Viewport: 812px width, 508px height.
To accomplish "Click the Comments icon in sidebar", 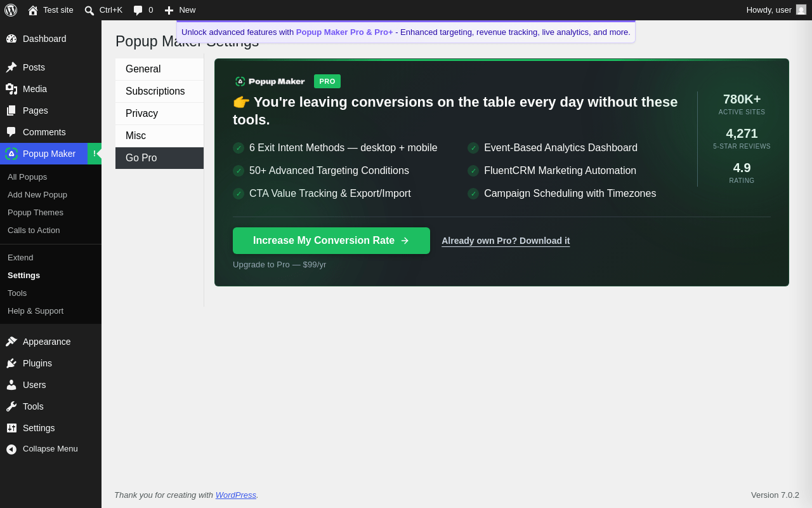I will tap(11, 132).
